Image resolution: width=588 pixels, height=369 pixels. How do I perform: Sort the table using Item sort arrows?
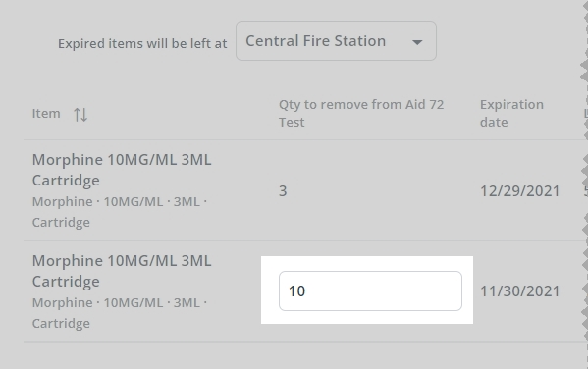80,114
